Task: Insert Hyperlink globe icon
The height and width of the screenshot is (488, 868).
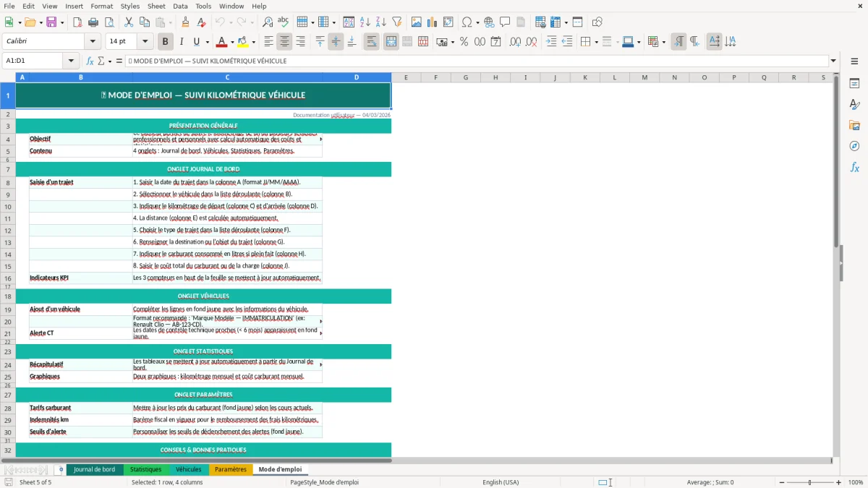Action: point(489,22)
